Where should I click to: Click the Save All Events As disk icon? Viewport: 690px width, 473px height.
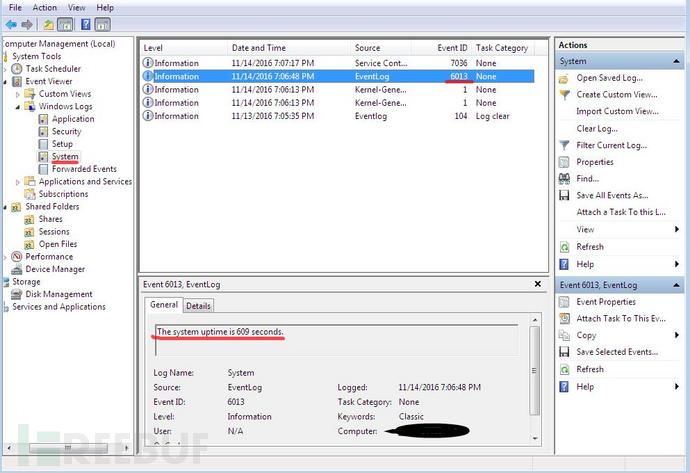coord(565,195)
